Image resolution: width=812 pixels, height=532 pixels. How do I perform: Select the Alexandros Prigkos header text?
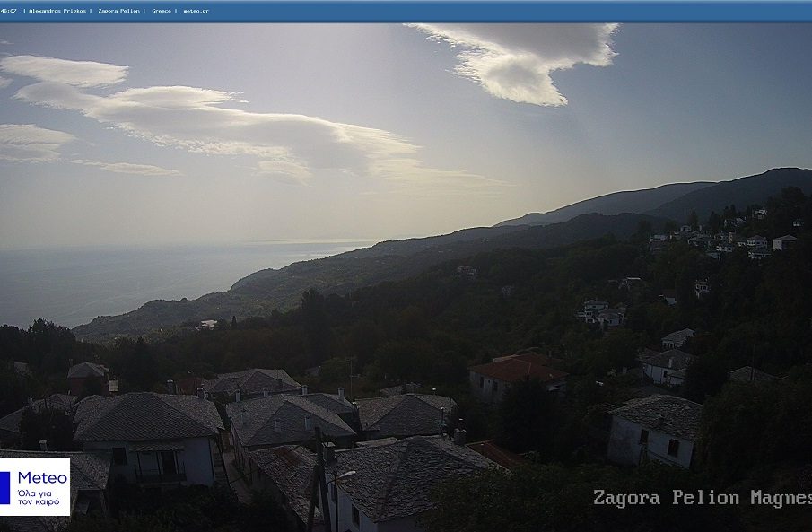point(59,11)
